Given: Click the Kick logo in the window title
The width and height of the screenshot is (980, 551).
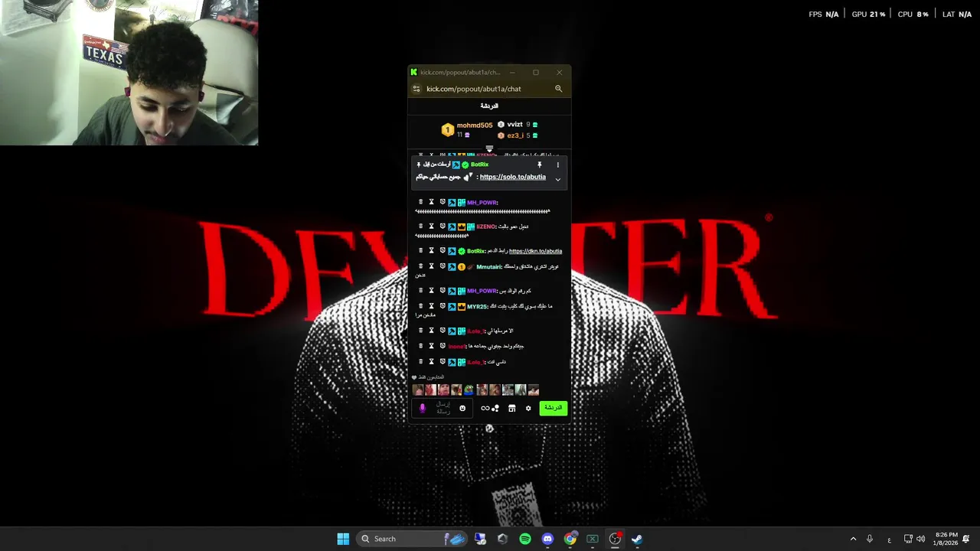Looking at the screenshot, I should tap(413, 72).
